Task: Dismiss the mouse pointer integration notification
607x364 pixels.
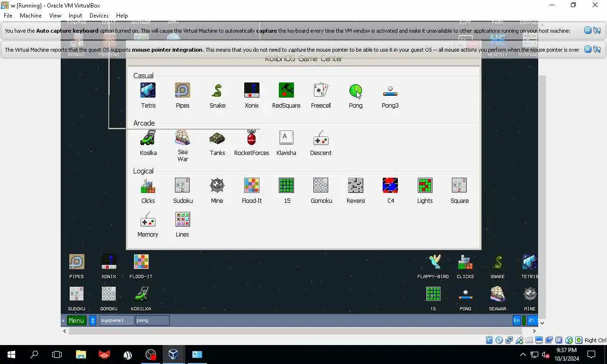Action: click(588, 49)
